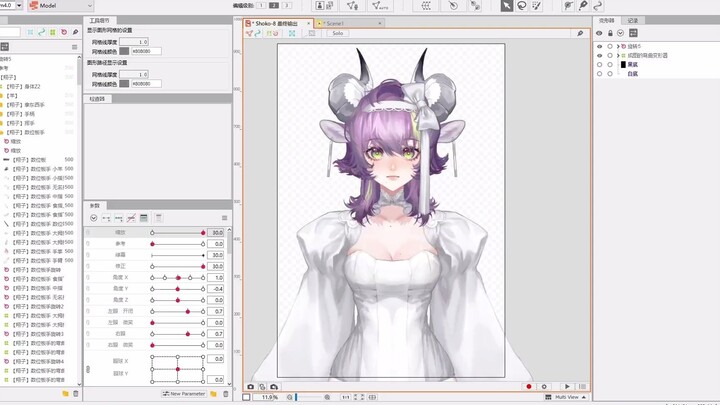Open the parts panel hamburger menu
The height and width of the screenshot is (405, 720).
coord(74,47)
